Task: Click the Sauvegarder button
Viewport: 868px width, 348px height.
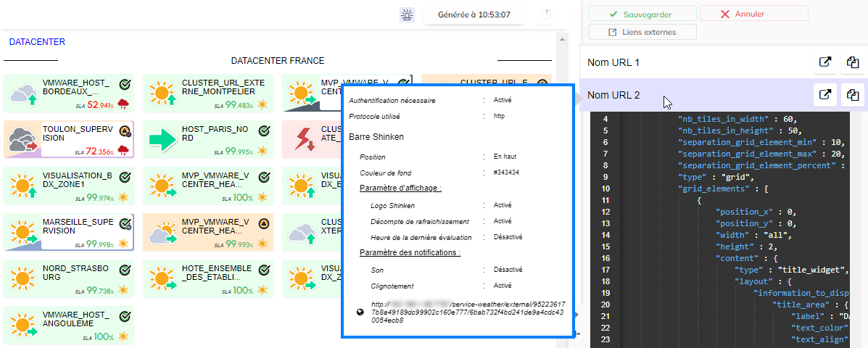Action: click(x=642, y=14)
